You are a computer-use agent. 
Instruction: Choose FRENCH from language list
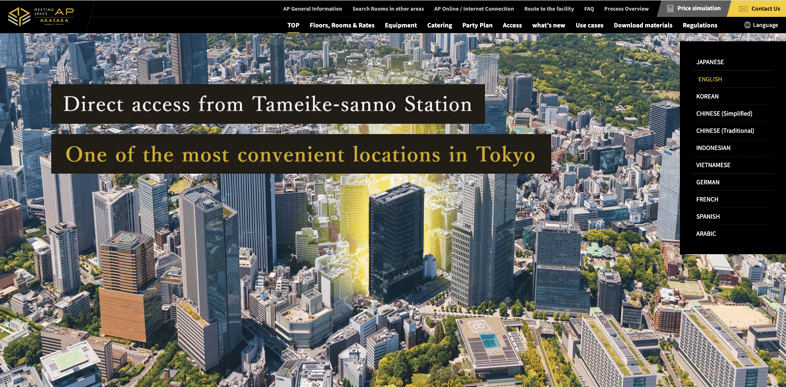[707, 200]
